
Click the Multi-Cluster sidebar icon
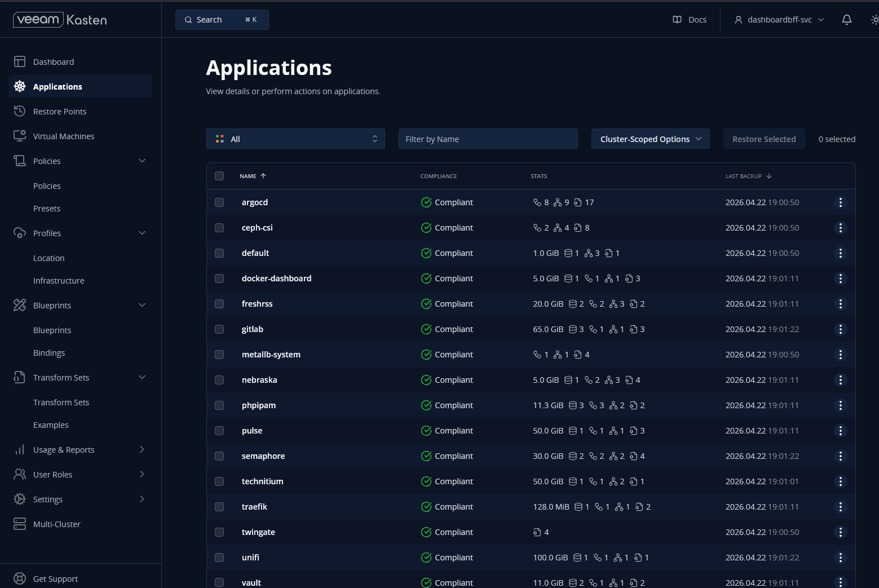coord(20,524)
